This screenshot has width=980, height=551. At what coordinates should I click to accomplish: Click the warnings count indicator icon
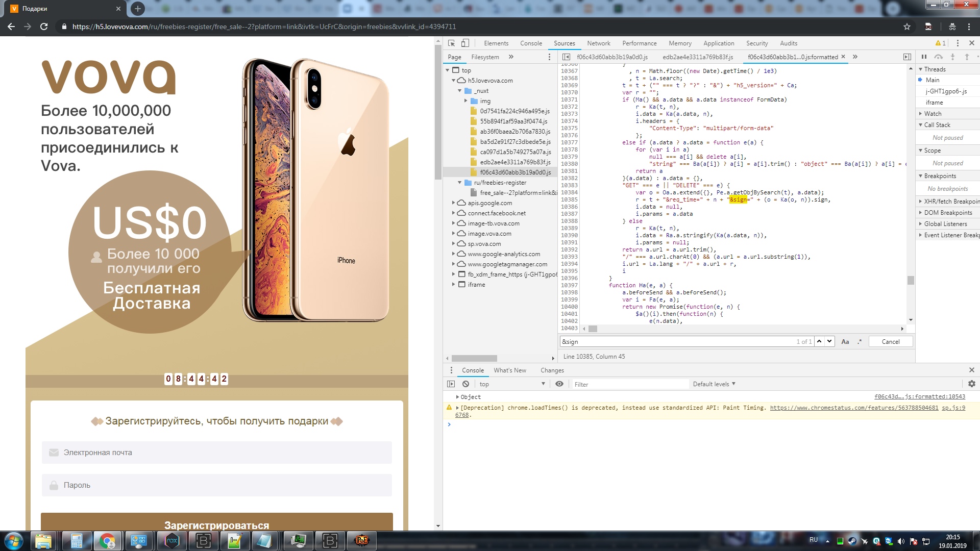(x=940, y=43)
